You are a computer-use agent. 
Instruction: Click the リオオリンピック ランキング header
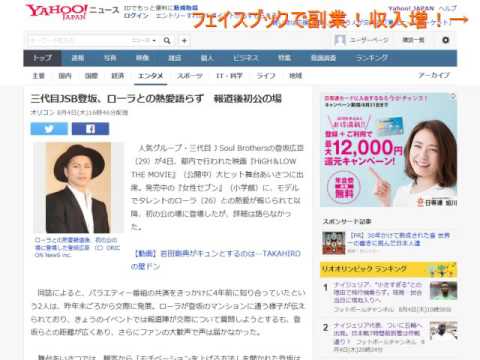coord(388,269)
